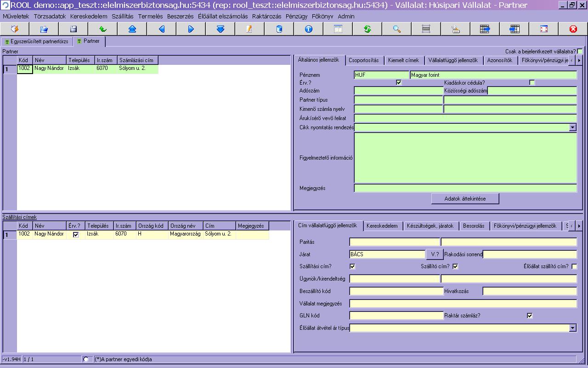Toggle the 'Szállítási cím?' checkbox

[x=352, y=266]
